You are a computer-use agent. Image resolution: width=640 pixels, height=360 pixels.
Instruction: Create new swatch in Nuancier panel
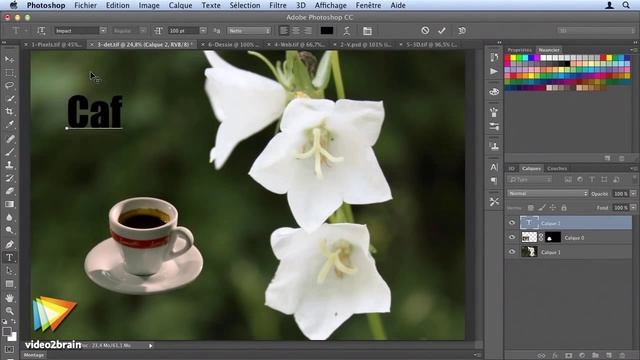(x=608, y=158)
